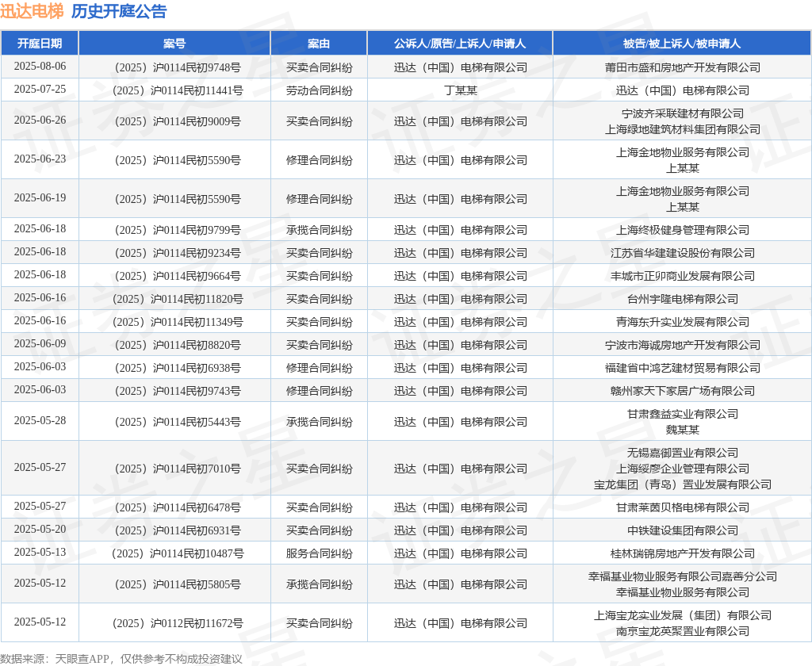Click the date 2025-08-06
Image resolution: width=812 pixels, height=666 pixels.
[x=40, y=67]
